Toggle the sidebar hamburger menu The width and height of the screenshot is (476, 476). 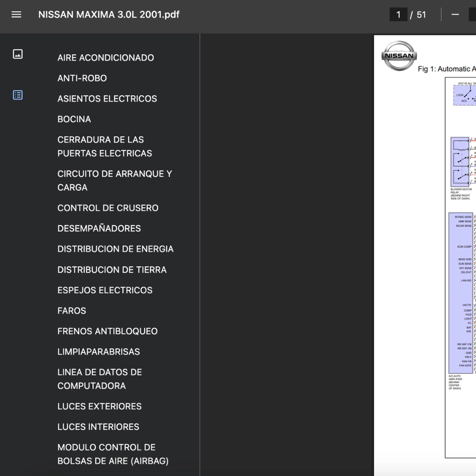[x=16, y=14]
